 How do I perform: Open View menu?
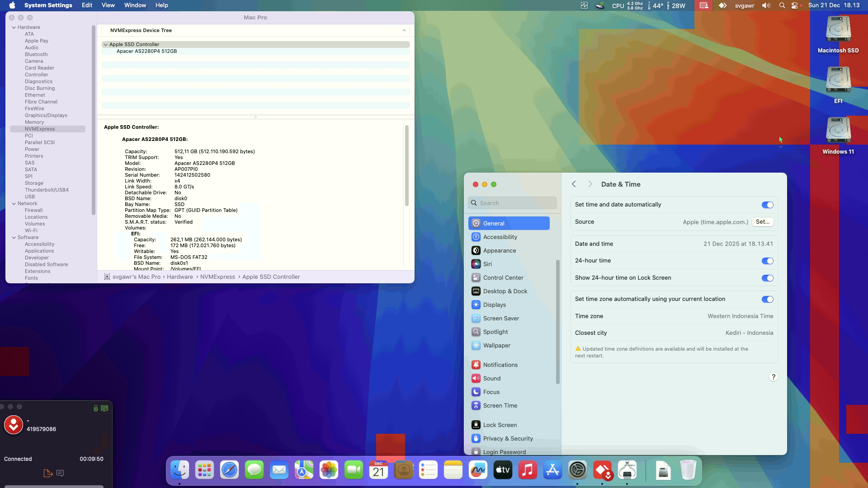[108, 5]
